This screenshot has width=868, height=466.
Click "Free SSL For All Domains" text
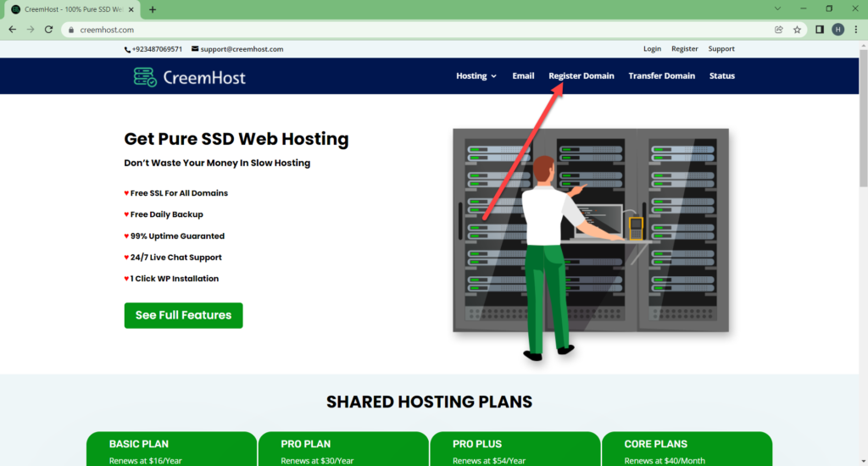179,193
